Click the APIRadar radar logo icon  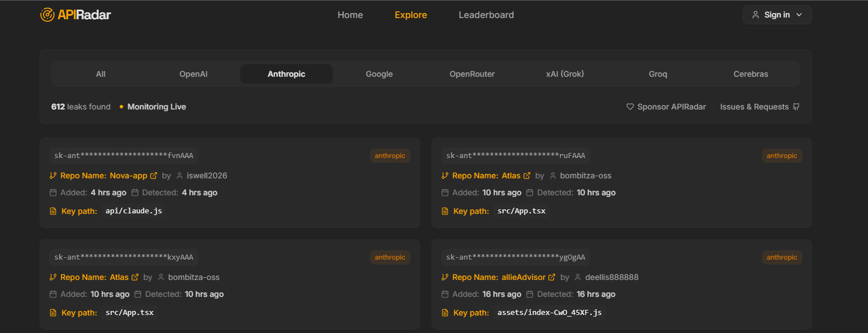tap(47, 15)
